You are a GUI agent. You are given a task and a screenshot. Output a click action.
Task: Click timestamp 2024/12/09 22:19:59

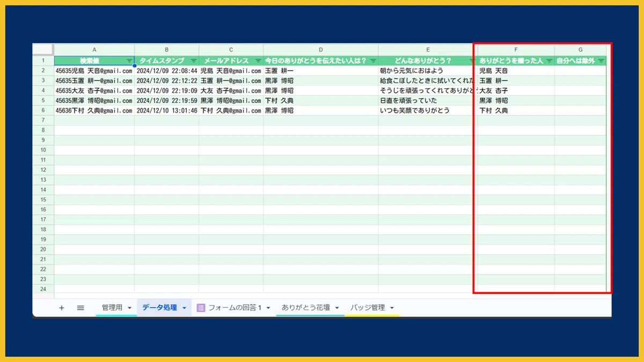[166, 100]
